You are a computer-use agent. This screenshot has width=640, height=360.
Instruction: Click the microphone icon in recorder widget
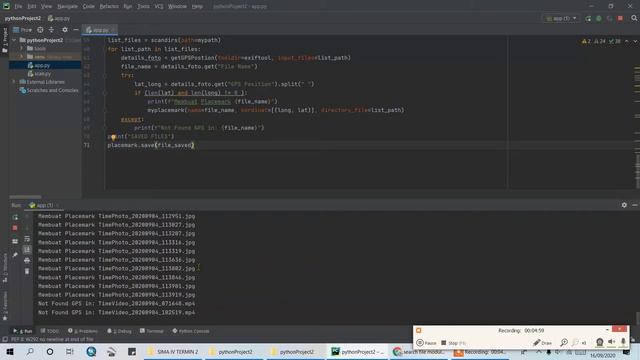point(623,342)
